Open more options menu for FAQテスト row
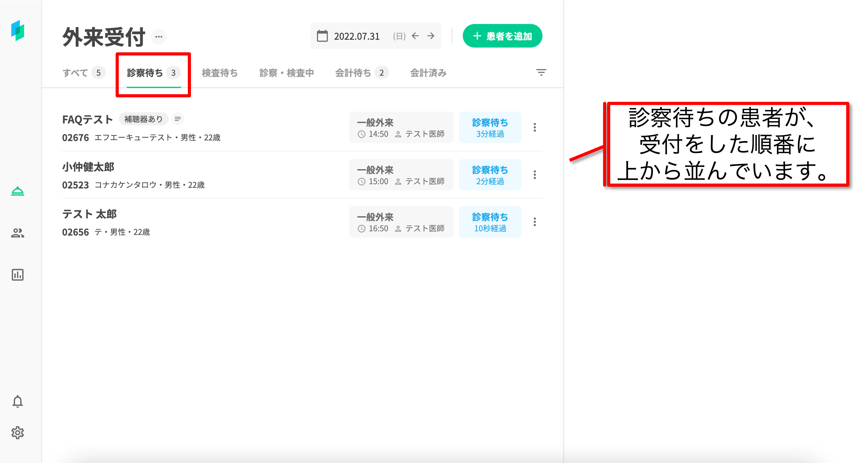 tap(534, 127)
